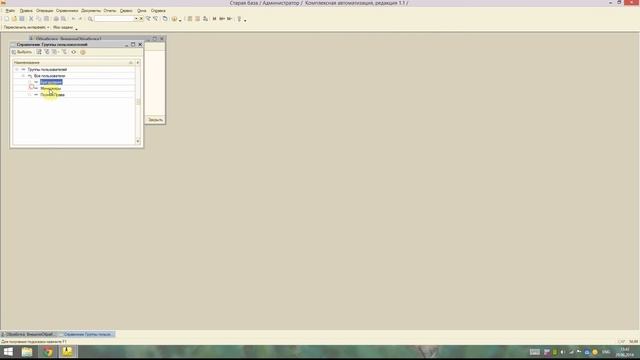Select the Группы пользователей root row
The width and height of the screenshot is (640, 360).
[47, 69]
